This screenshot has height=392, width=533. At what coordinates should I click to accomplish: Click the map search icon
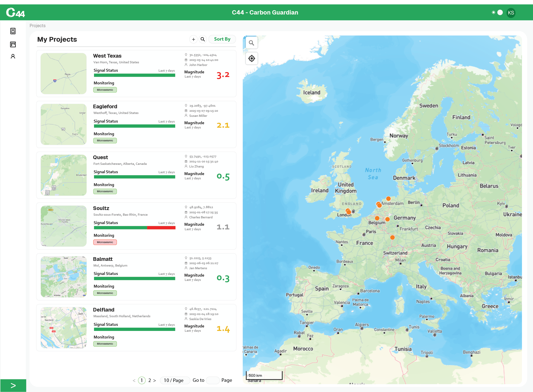[x=251, y=43]
